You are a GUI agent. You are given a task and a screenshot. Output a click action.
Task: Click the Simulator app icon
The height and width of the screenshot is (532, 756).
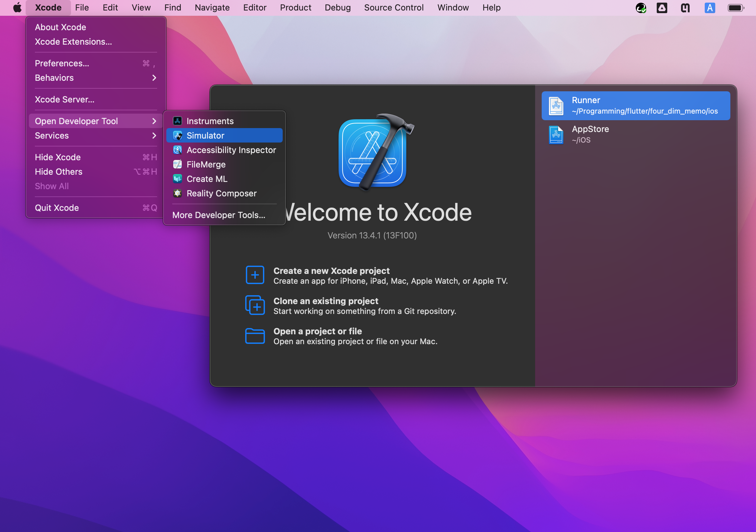click(x=177, y=136)
